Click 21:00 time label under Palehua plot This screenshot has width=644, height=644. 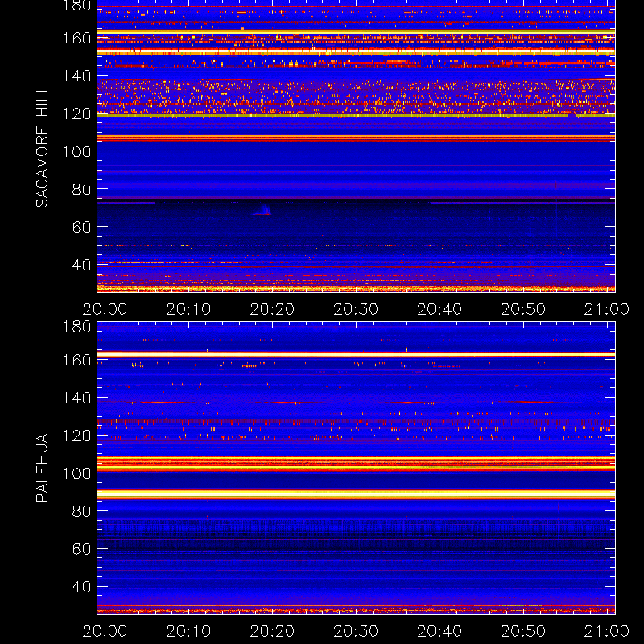click(607, 631)
